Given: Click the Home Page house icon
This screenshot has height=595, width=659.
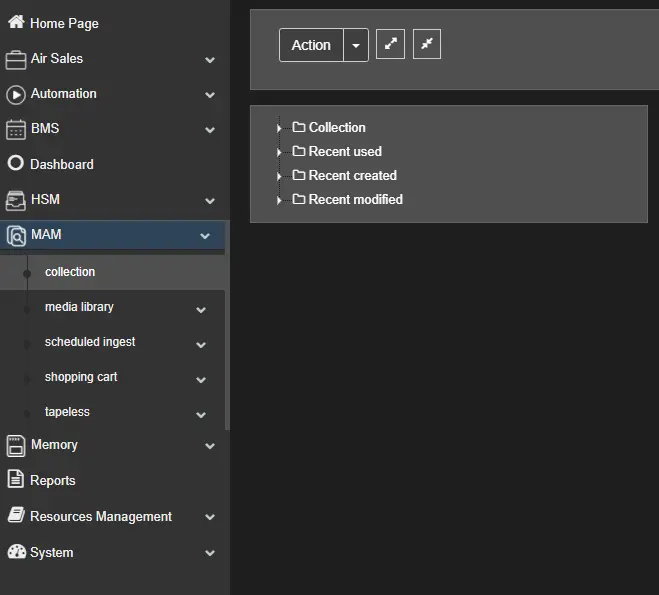Looking at the screenshot, I should [x=16, y=22].
